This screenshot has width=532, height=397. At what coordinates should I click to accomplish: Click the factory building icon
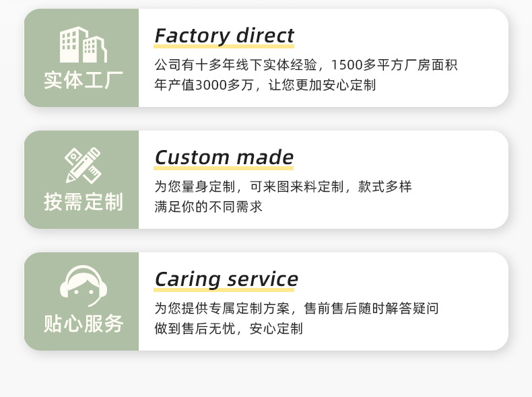click(83, 44)
